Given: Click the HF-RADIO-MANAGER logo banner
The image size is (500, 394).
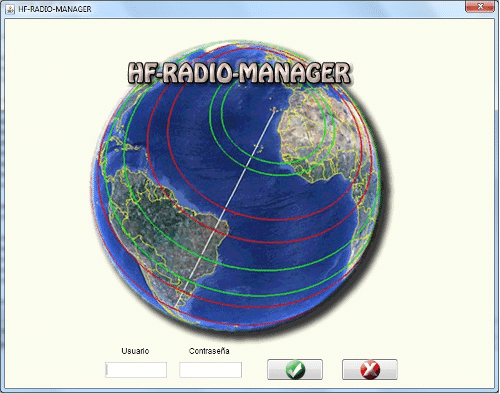Looking at the screenshot, I should (x=239, y=73).
